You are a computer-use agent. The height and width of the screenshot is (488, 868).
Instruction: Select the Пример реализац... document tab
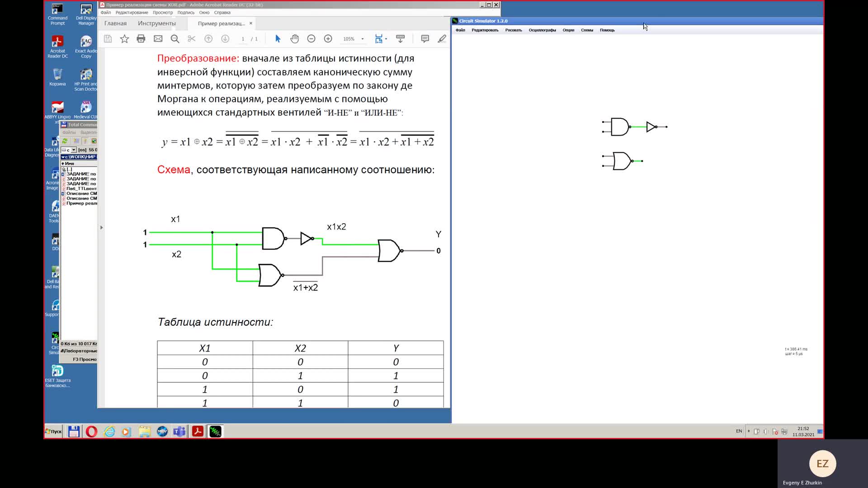(x=221, y=23)
